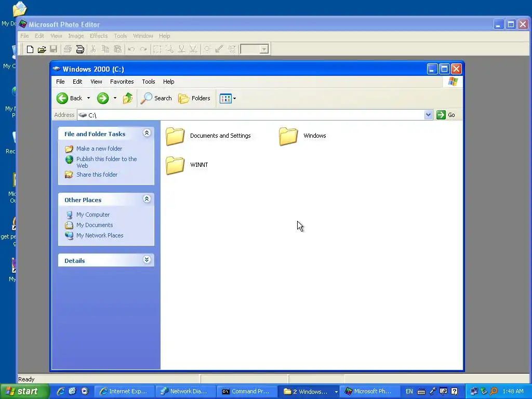This screenshot has height=399, width=532.
Task: Switch to Network Diagnostics taskbar button
Action: pyautogui.click(x=185, y=392)
